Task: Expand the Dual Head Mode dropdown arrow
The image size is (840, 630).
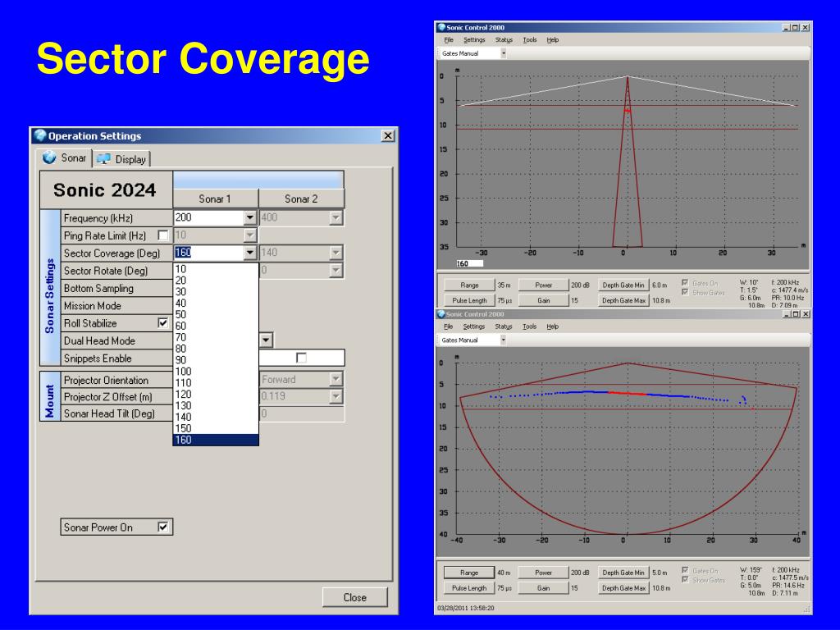Action: (x=267, y=340)
